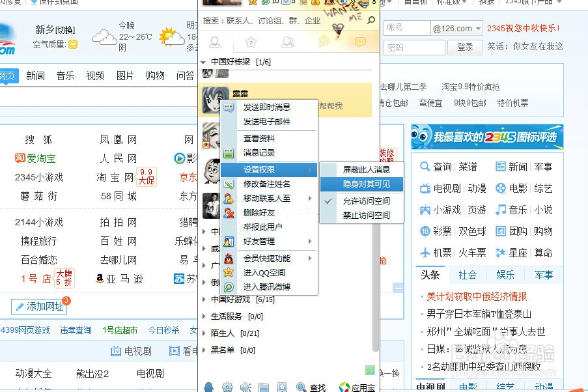588x392 pixels.
Task: Open 移动联系人至 submenu arrow
Action: point(310,198)
